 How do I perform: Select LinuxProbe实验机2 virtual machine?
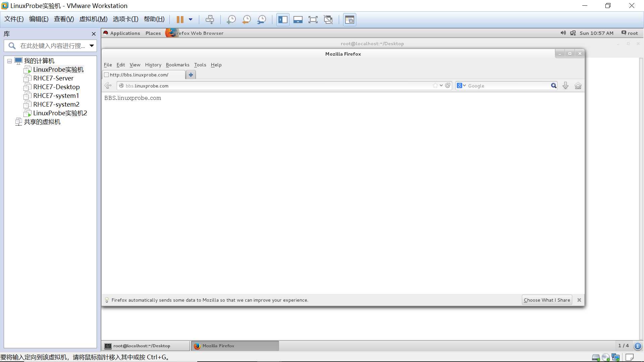click(x=60, y=113)
